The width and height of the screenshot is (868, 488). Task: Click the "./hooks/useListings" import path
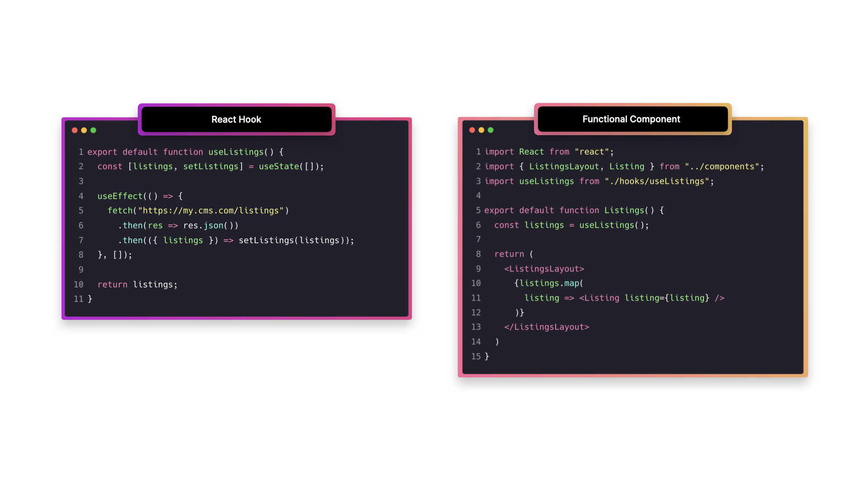(657, 181)
